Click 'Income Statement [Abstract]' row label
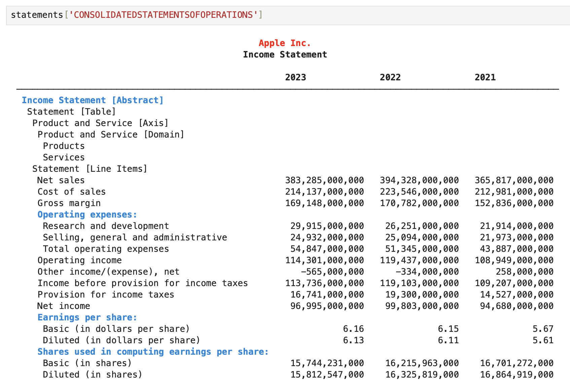This screenshot has height=392, width=570. (x=93, y=100)
